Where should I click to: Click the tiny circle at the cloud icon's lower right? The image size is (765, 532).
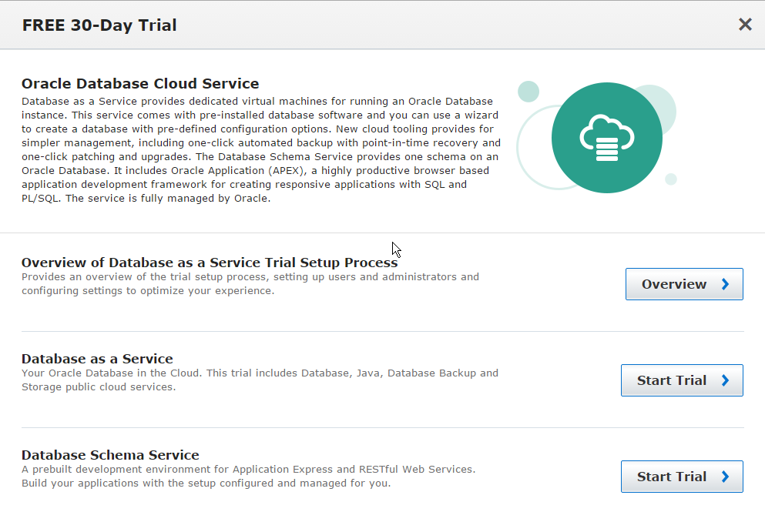[x=671, y=179]
